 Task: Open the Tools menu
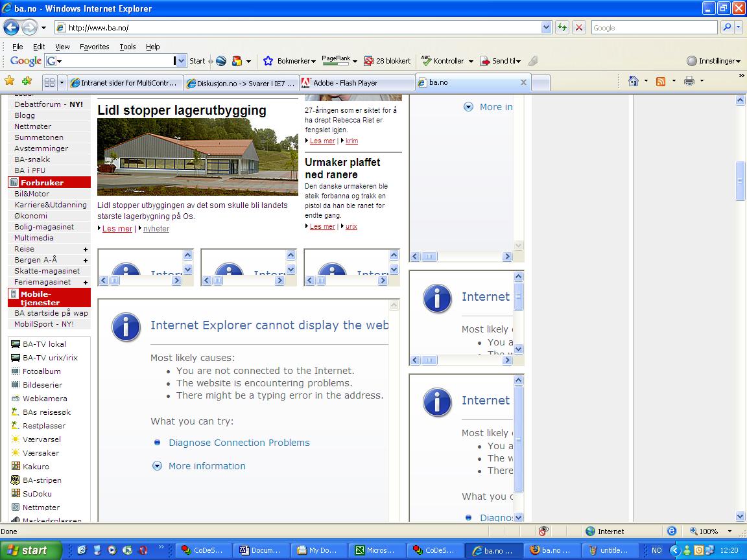pyautogui.click(x=128, y=47)
